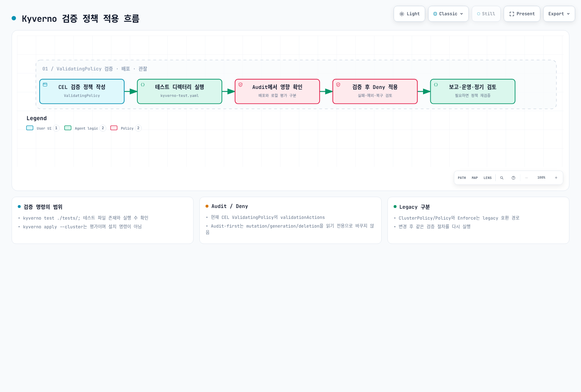Click the zoom out minus icon

pos(527,178)
